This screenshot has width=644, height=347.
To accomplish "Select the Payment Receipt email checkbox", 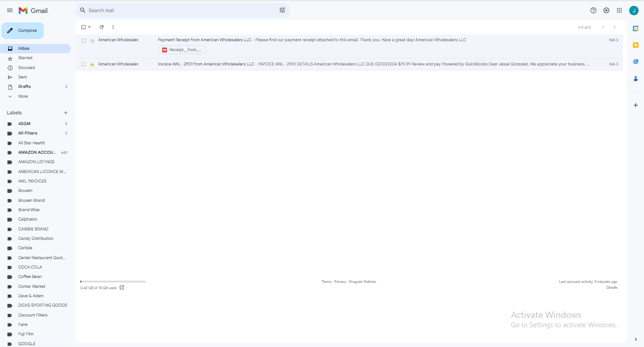I will click(x=83, y=40).
